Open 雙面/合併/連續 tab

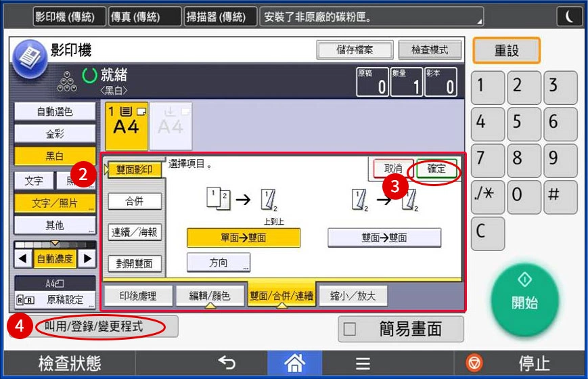point(281,296)
